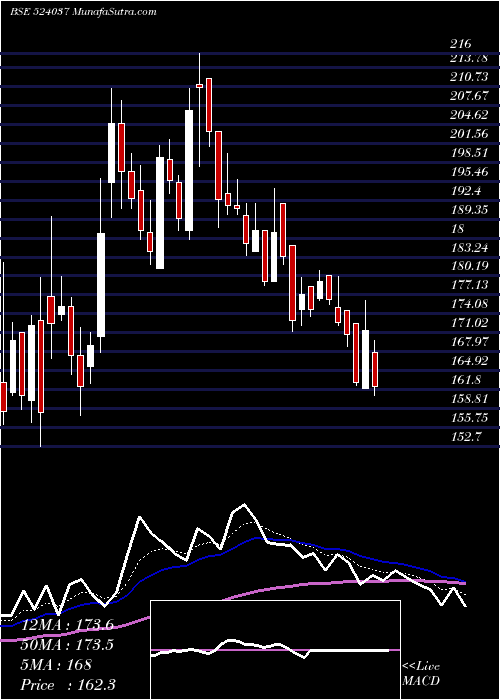Click the 195.46 price level label
Viewport: 500px width, 700px height.
469,172
